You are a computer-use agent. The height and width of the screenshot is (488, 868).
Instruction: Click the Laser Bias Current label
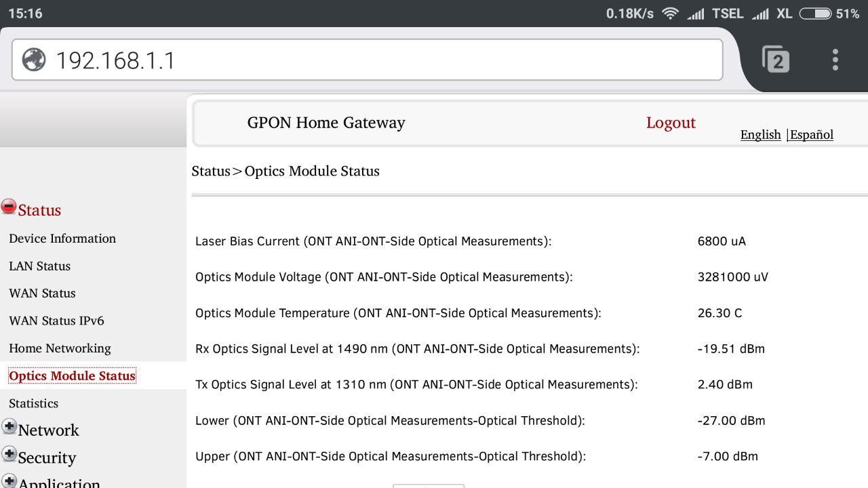[x=374, y=241]
